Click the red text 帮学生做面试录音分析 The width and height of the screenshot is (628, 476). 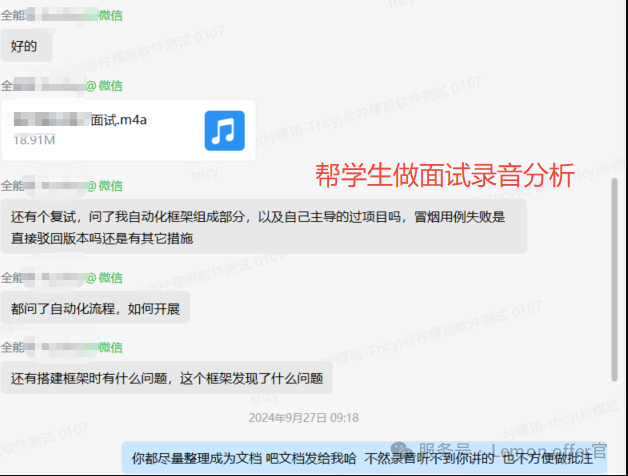pyautogui.click(x=444, y=176)
